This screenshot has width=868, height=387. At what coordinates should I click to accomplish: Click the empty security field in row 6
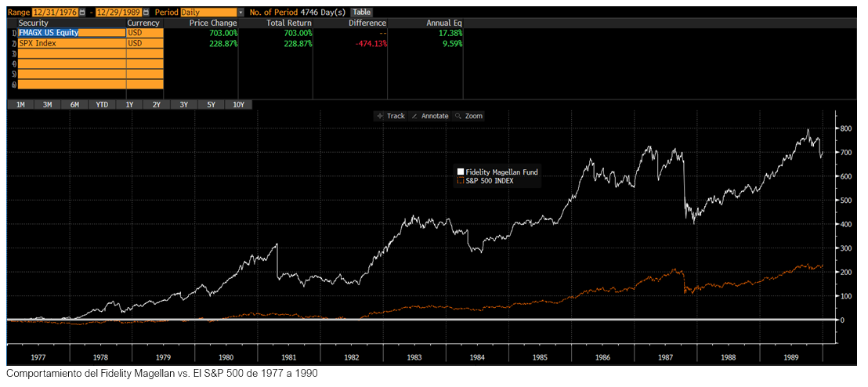coord(71,84)
